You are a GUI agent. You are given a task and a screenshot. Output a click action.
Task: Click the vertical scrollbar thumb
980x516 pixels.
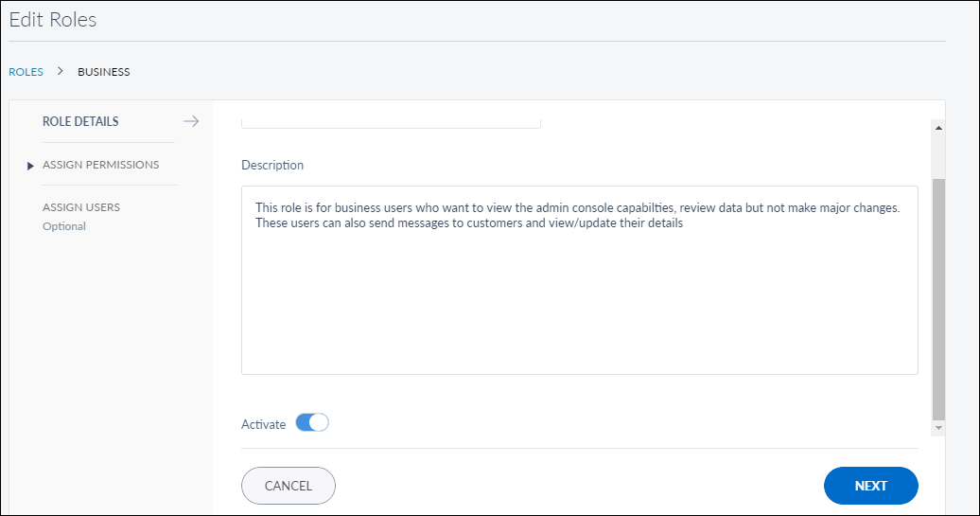pyautogui.click(x=938, y=298)
